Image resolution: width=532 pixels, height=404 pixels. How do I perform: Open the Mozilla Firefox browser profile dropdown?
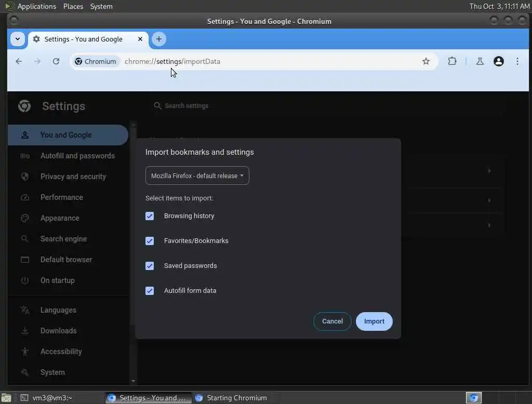tap(197, 176)
